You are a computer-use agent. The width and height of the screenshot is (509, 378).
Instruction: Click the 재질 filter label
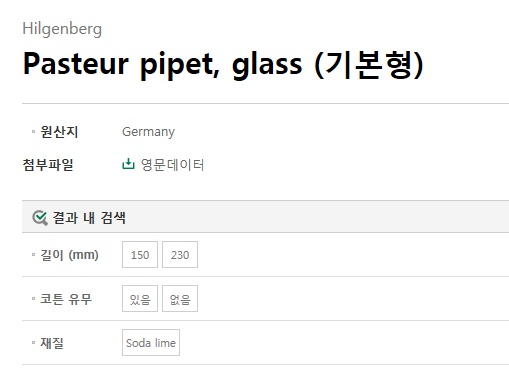[x=52, y=343]
